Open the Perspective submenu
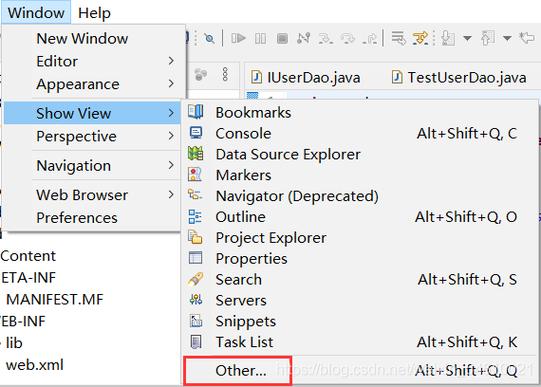 92,136
